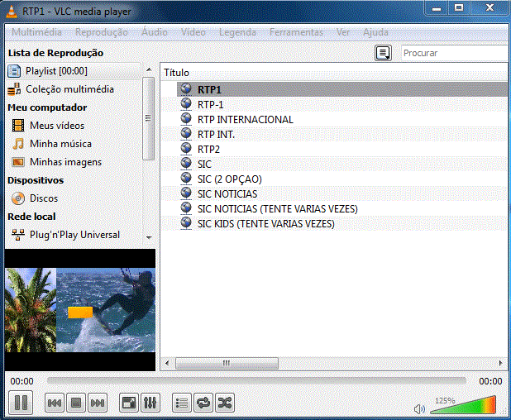Open the Multimédia menu
The width and height of the screenshot is (511, 420).
coord(36,32)
